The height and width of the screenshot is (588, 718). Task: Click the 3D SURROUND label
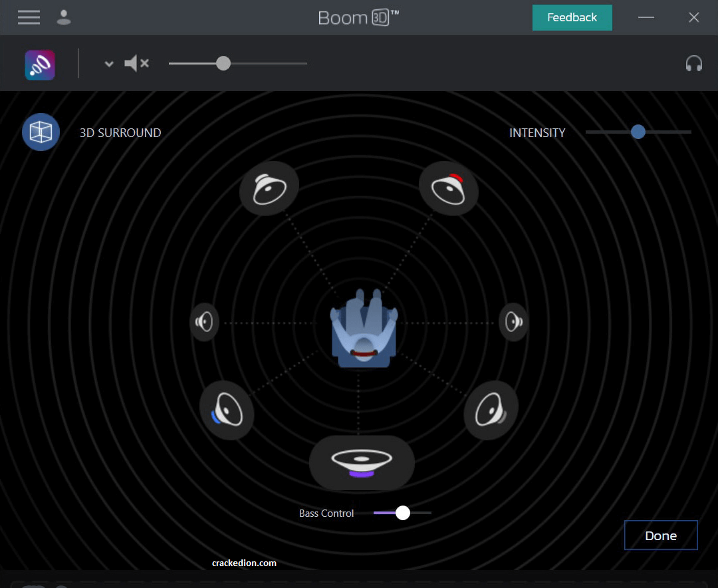[x=120, y=133]
